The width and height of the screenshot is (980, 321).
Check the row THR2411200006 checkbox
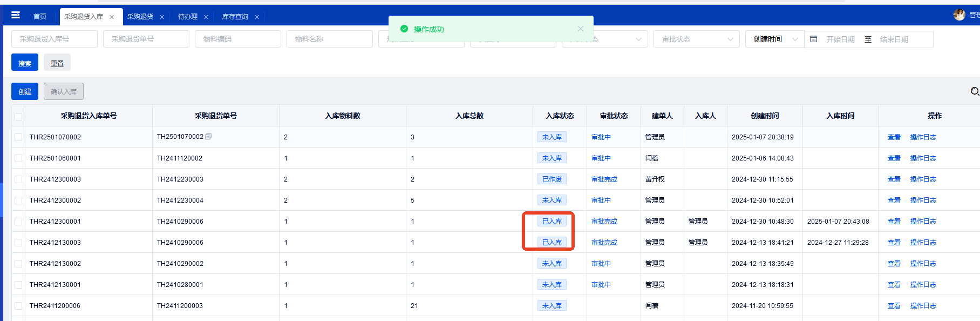click(x=18, y=306)
